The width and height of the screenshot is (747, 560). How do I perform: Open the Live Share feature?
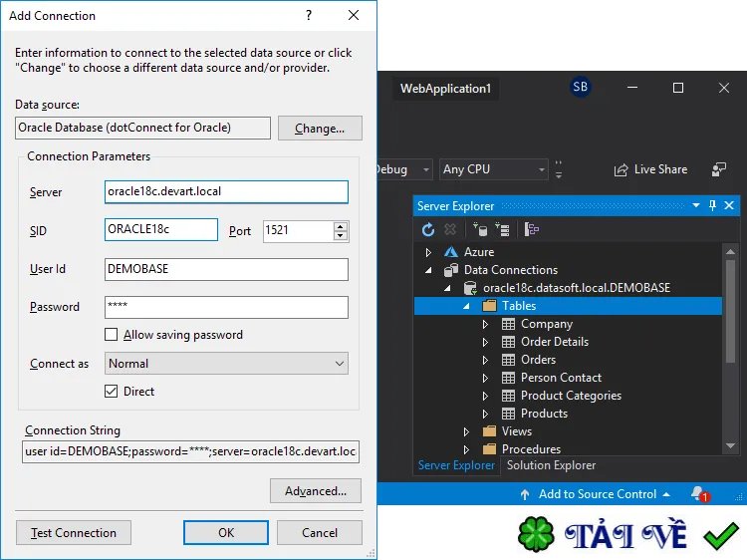tap(650, 169)
